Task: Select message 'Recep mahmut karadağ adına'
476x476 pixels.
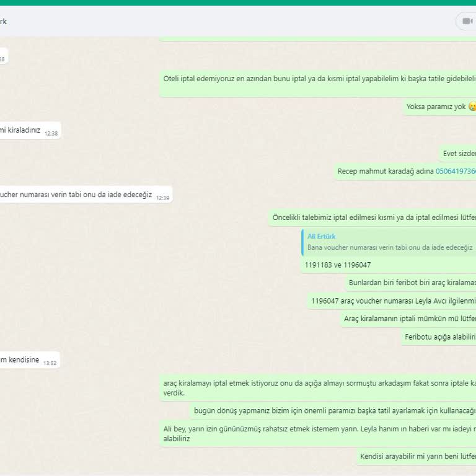Action: [405, 171]
